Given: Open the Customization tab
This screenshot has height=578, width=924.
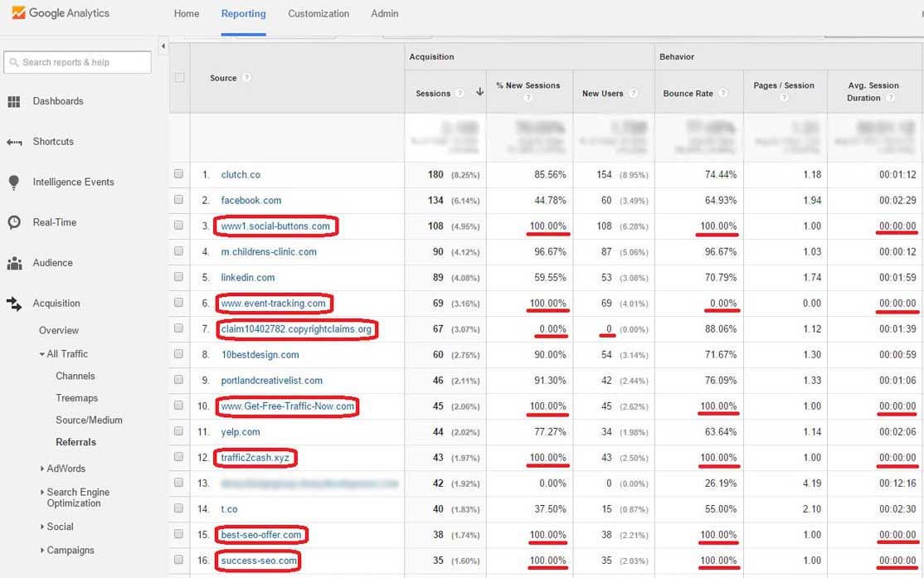Looking at the screenshot, I should (x=319, y=13).
